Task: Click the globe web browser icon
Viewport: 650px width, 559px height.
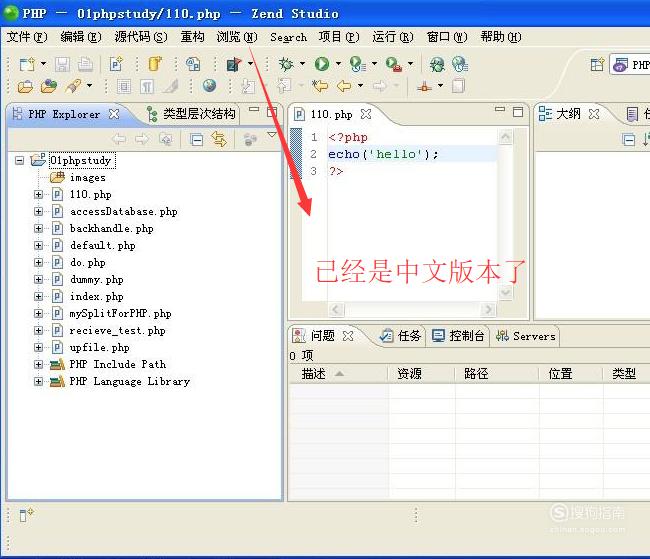Action: [209, 86]
